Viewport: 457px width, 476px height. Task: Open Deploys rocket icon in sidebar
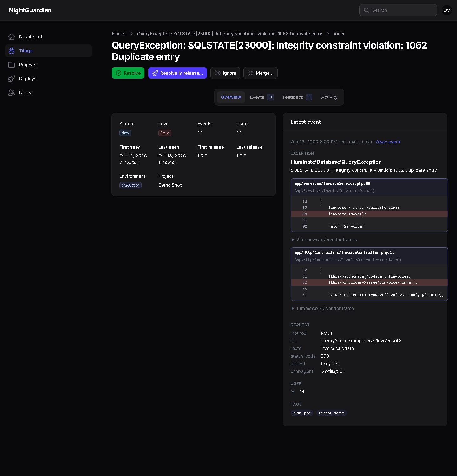click(11, 79)
